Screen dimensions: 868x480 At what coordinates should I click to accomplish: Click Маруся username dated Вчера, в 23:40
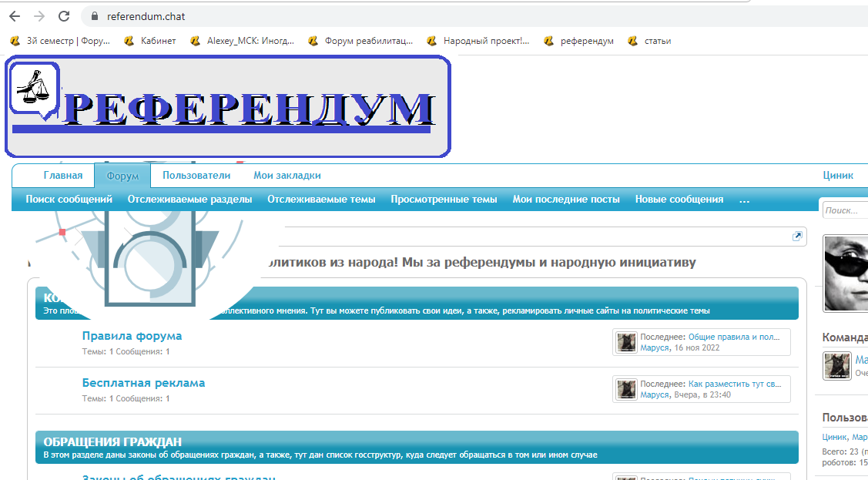(655, 394)
